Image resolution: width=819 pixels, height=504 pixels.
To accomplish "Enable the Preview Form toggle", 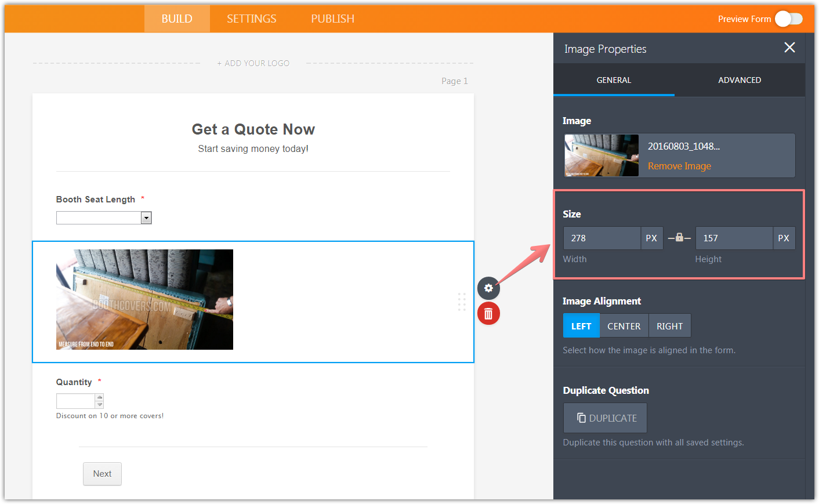I will 788,19.
